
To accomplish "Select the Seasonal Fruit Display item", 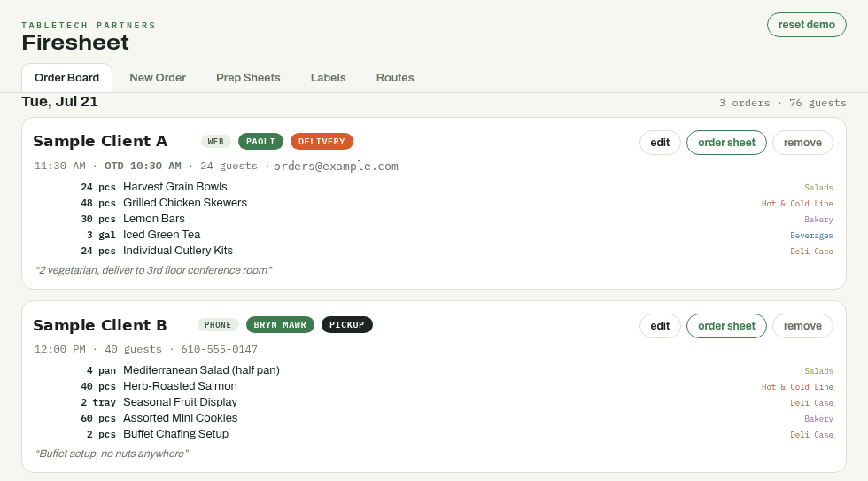I will [180, 402].
